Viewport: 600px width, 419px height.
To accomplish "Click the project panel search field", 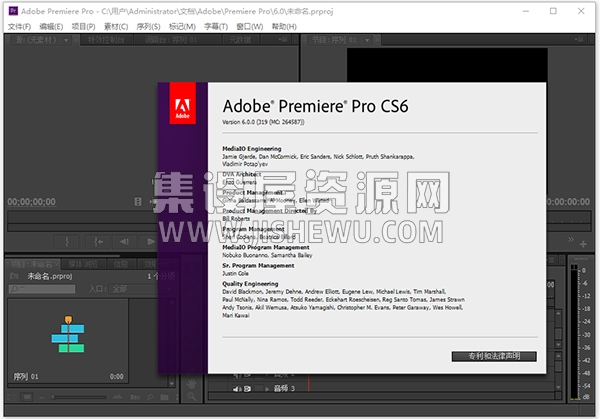I will [x=42, y=289].
